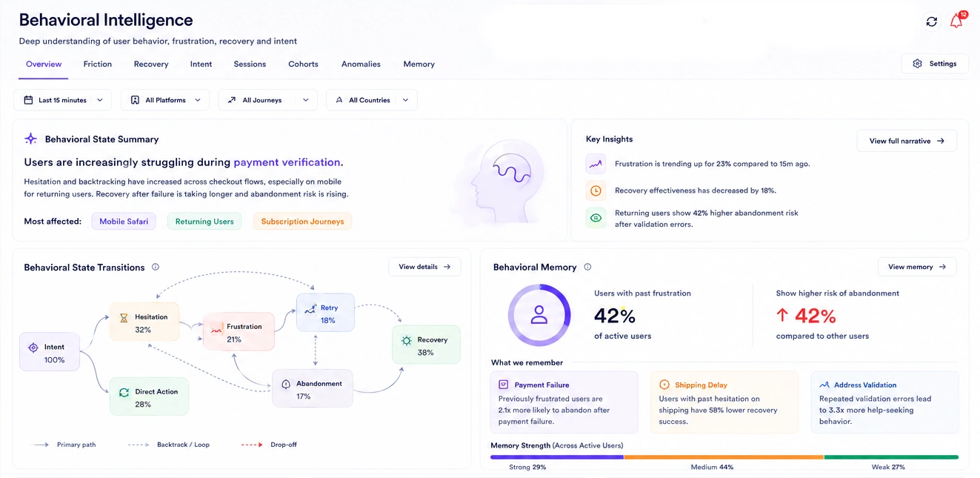Screen dimensions: 980x478
Task: Click the calendar icon in time filter
Action: (28, 100)
